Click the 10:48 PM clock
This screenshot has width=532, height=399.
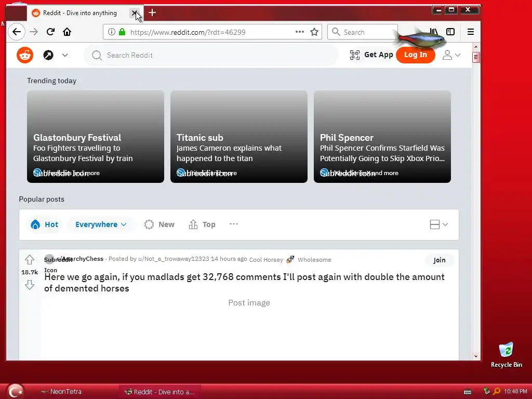[x=515, y=391]
